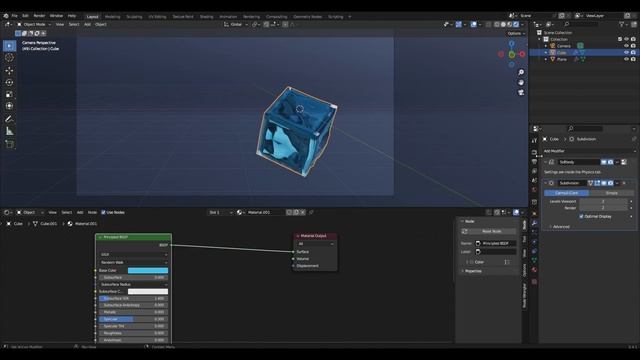Select the Annotate tool

tap(9, 119)
